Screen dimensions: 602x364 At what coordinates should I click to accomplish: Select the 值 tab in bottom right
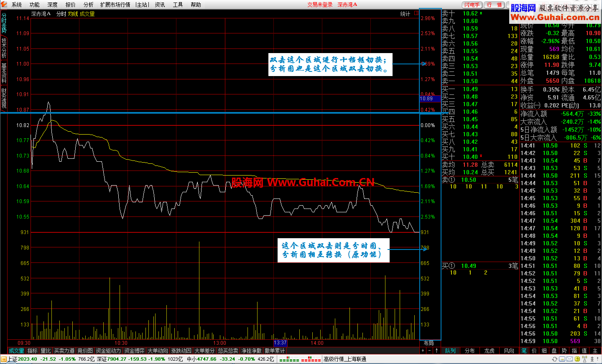click(584, 351)
